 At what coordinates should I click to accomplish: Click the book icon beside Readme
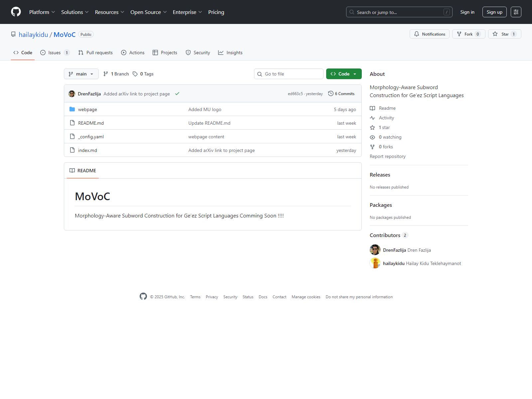pyautogui.click(x=372, y=108)
